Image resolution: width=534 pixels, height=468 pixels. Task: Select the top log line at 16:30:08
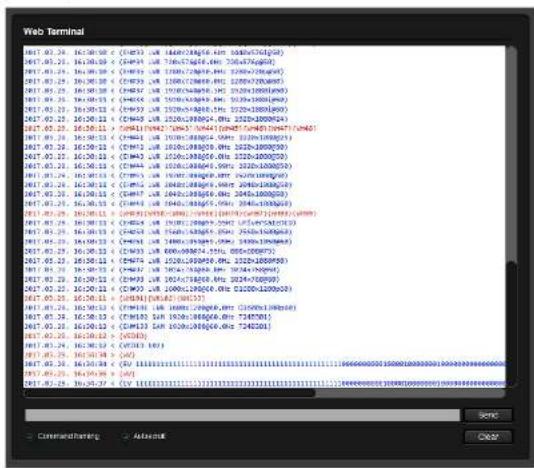[154, 52]
